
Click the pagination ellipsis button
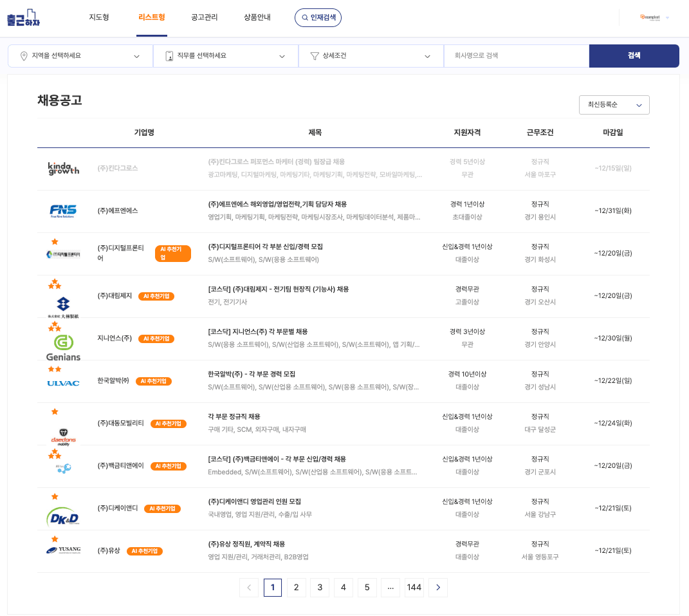390,588
